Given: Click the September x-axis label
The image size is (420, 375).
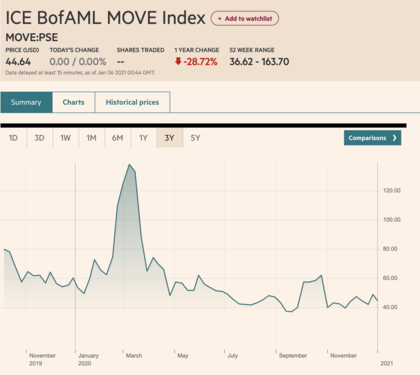Looking at the screenshot, I should click(x=293, y=356).
